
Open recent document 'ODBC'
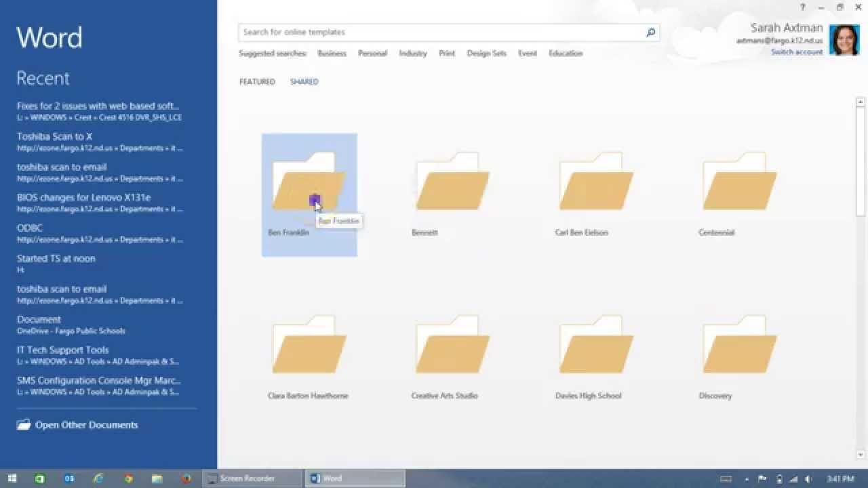99,233
